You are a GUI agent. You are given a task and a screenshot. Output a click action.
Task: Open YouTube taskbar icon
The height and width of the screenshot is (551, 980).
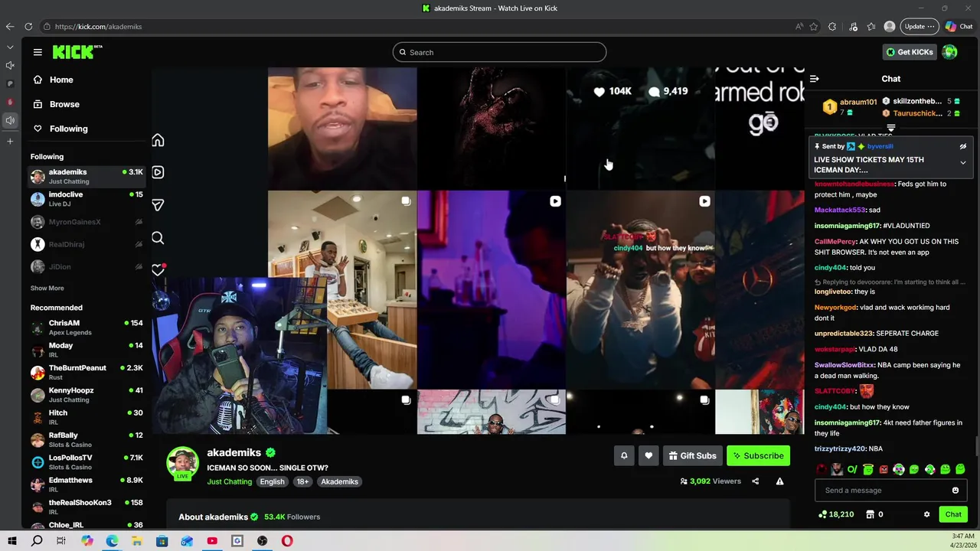(212, 541)
